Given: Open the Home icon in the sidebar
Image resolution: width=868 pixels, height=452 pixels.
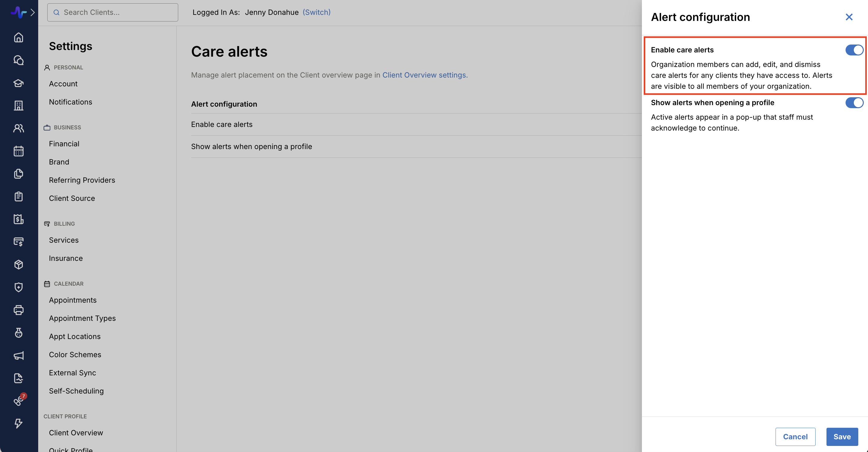Looking at the screenshot, I should coord(18,37).
